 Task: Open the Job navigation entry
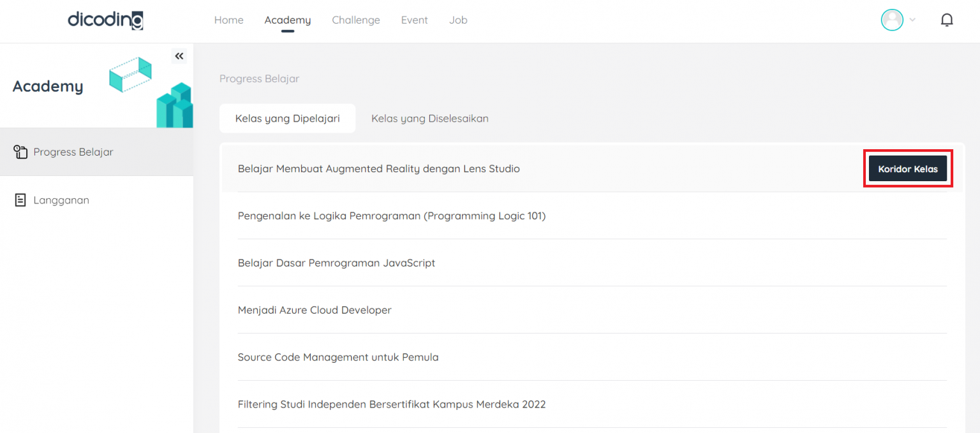(x=458, y=20)
